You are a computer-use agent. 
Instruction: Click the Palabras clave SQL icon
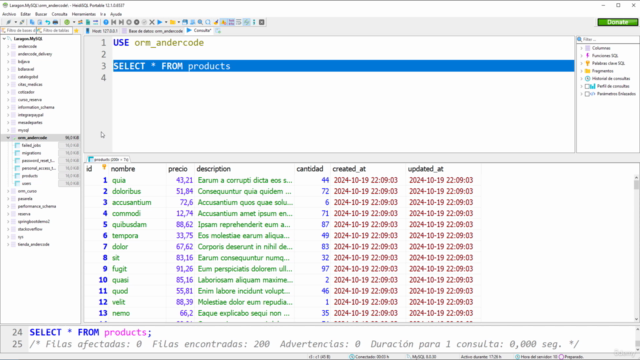(588, 63)
